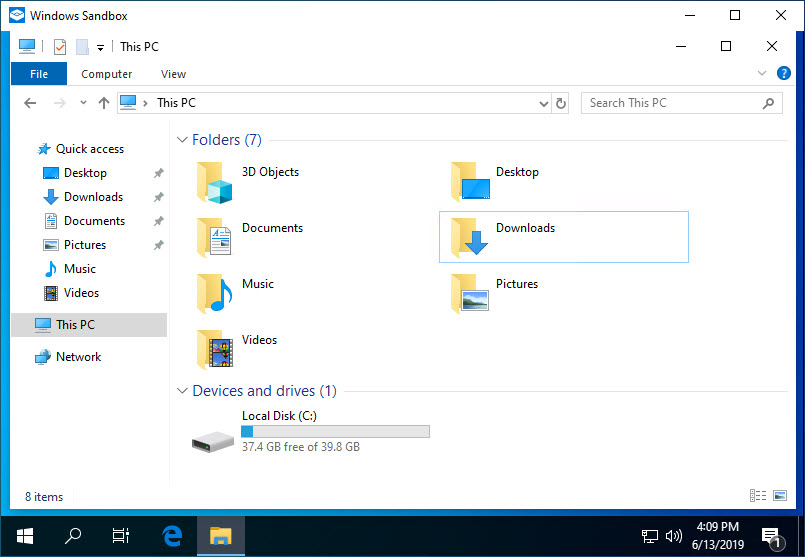Select Pictures in the Quick access list
This screenshot has width=805, height=557.
[85, 245]
